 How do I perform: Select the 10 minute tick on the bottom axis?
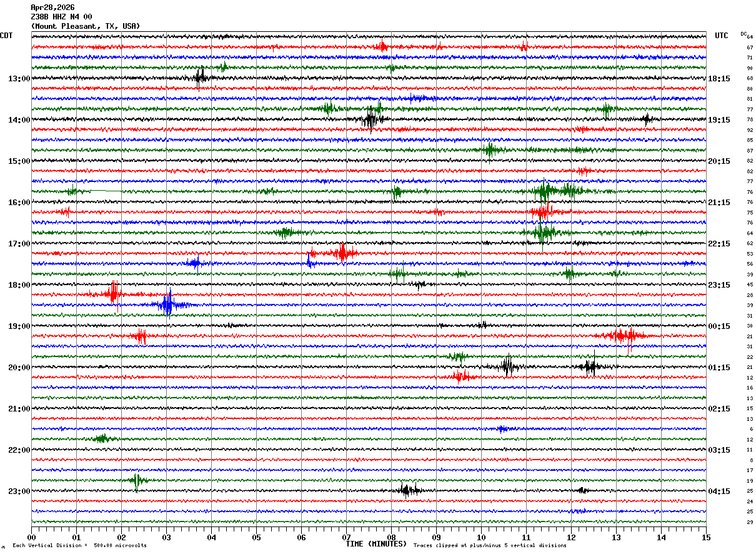point(481,537)
